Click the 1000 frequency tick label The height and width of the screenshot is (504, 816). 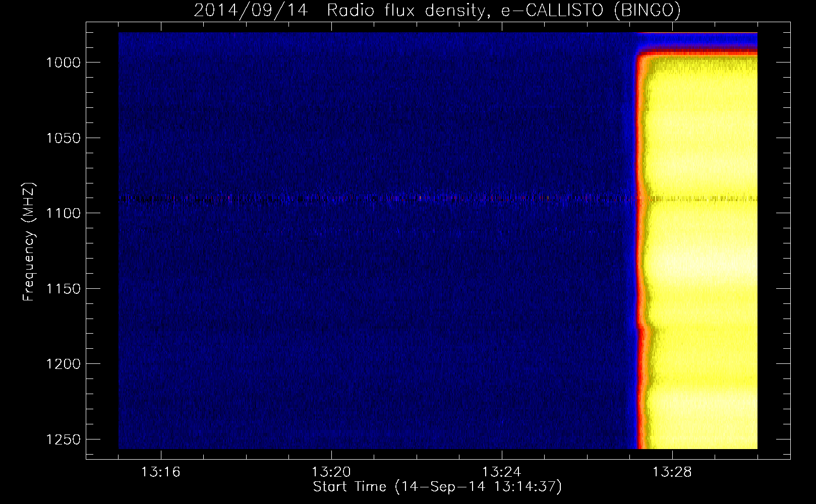64,62
